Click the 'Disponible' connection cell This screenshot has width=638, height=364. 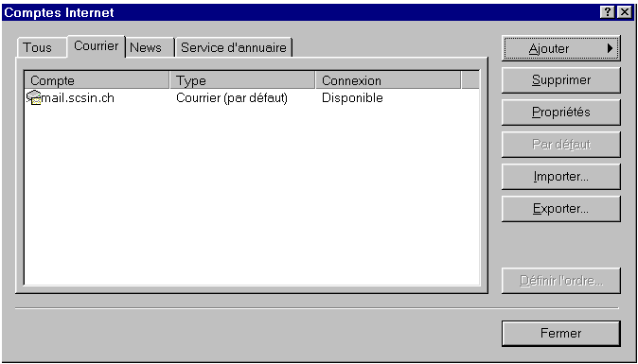tap(352, 98)
